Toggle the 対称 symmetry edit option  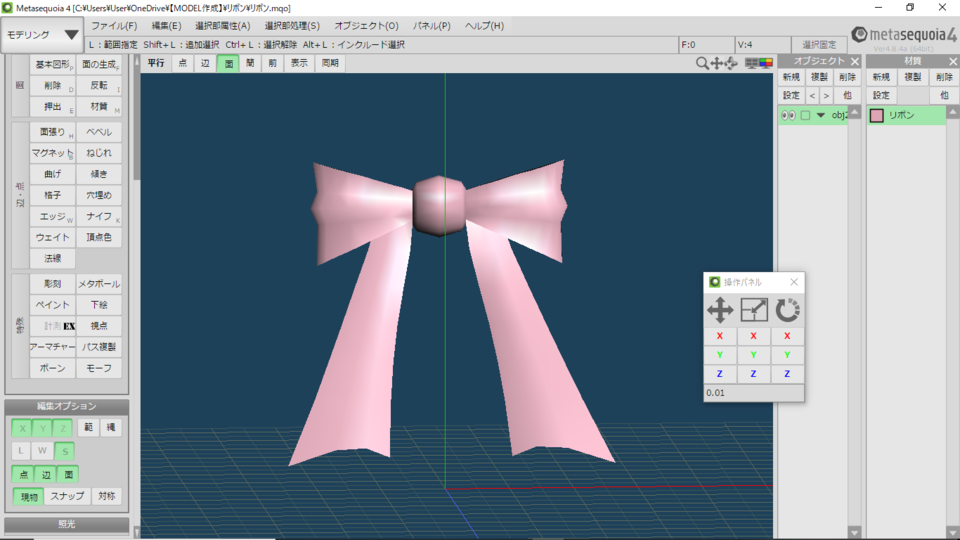(107, 496)
